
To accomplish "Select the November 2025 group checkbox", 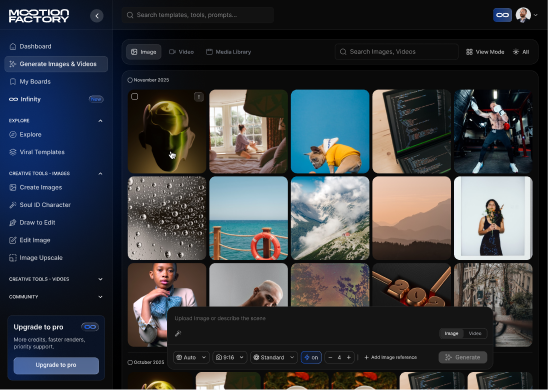I will click(130, 80).
